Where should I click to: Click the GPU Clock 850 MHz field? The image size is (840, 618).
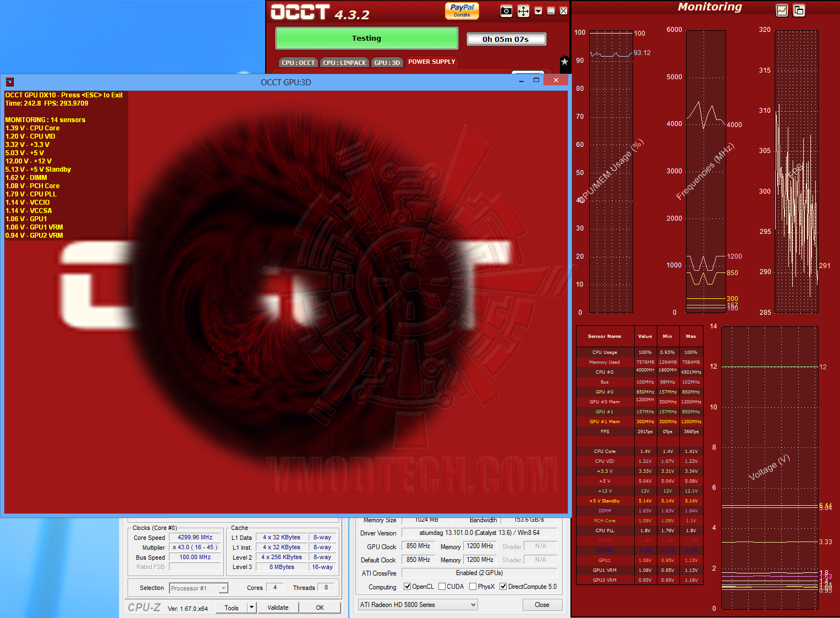[418, 546]
